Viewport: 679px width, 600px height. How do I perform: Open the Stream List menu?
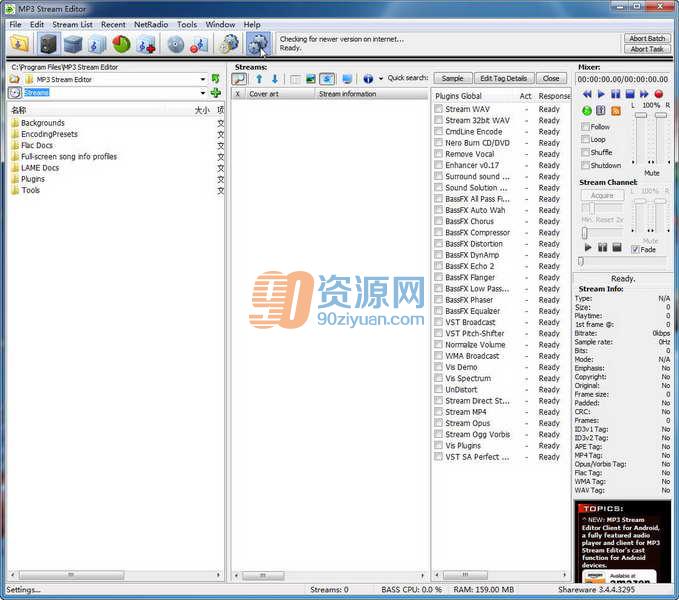pos(72,24)
